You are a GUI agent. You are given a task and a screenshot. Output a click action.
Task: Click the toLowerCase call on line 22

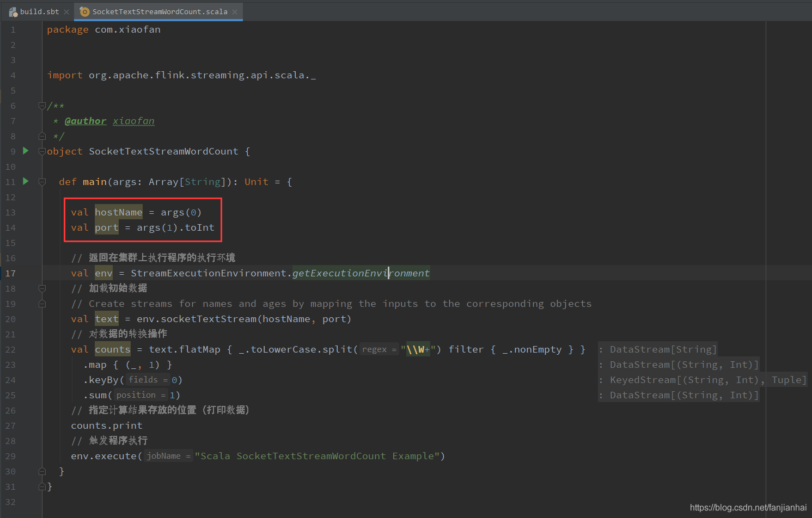click(x=280, y=349)
